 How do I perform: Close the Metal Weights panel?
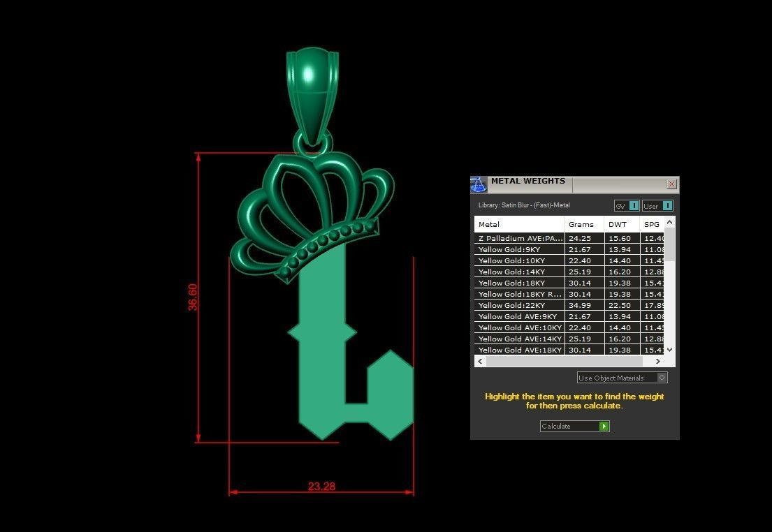coord(671,184)
